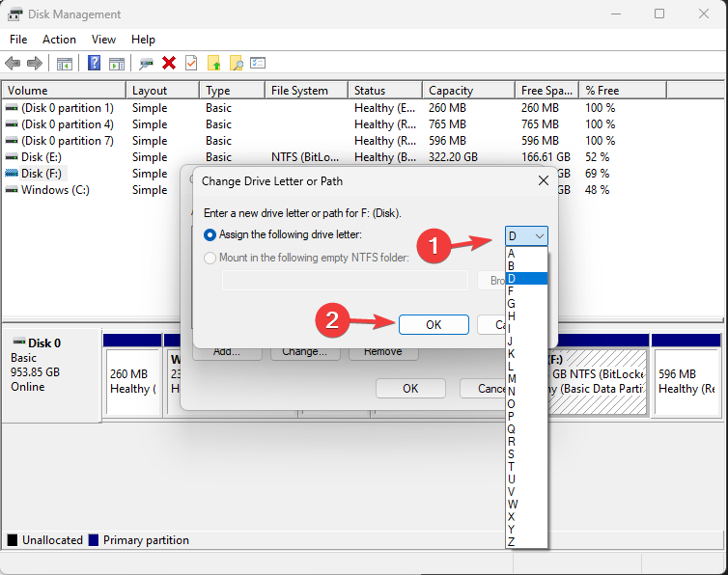
Task: Choose letter G in drive dropdown list
Action: pos(525,303)
